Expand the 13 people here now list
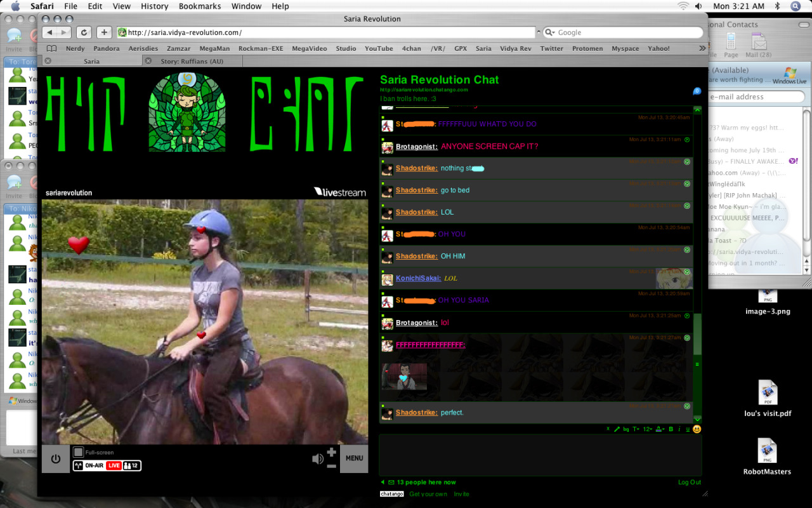 coord(426,483)
